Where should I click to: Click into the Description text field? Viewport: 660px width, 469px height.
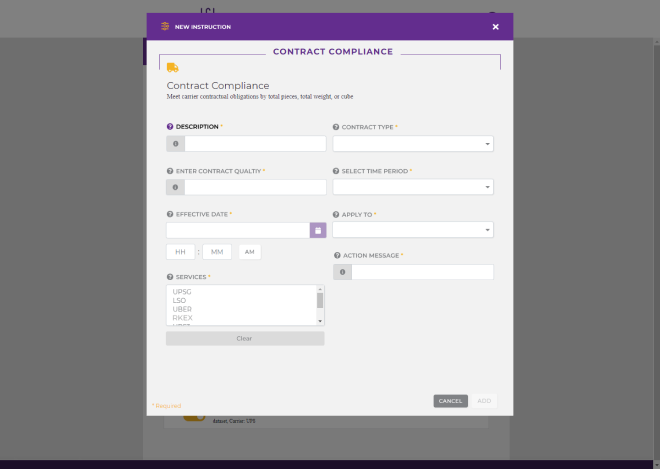[x=255, y=144]
